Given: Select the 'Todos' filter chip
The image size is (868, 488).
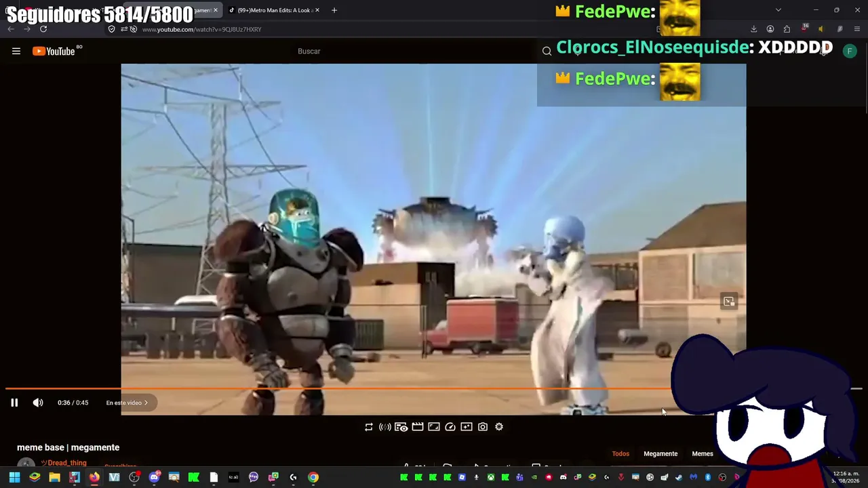Looking at the screenshot, I should pos(620,454).
